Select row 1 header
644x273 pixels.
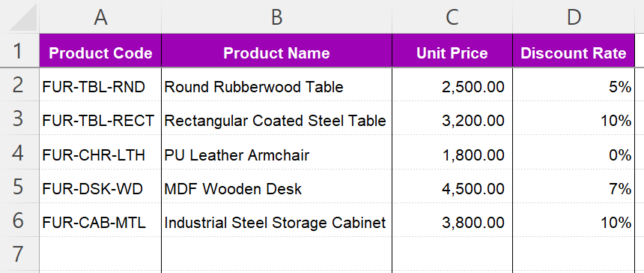(x=19, y=50)
